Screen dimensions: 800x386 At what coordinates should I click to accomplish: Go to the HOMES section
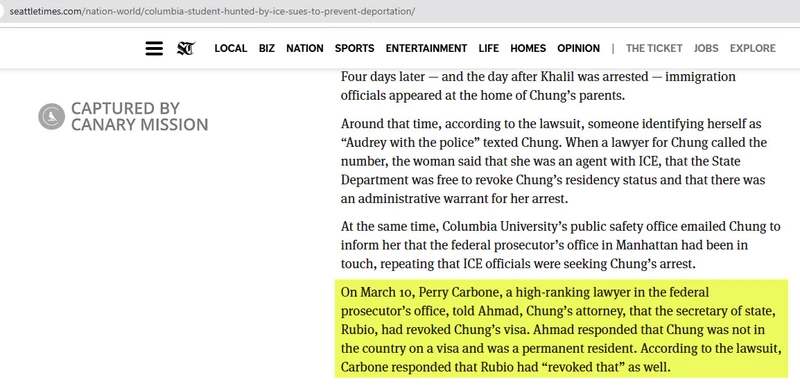coord(528,48)
